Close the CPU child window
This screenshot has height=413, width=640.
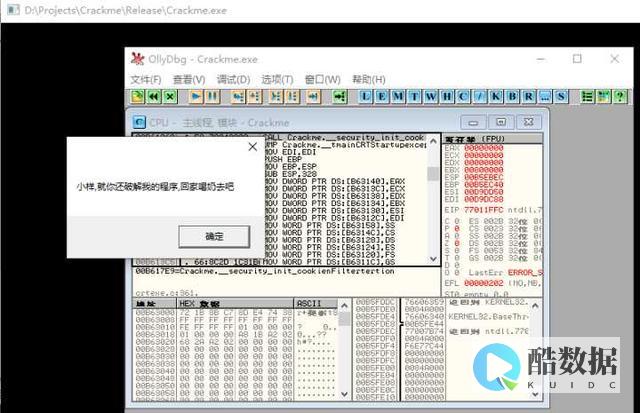(529, 122)
